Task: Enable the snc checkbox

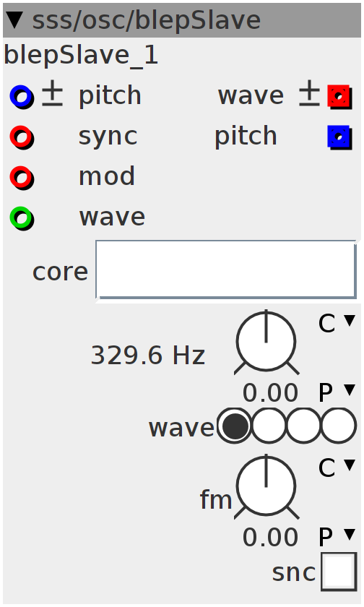Action: pyautogui.click(x=339, y=572)
